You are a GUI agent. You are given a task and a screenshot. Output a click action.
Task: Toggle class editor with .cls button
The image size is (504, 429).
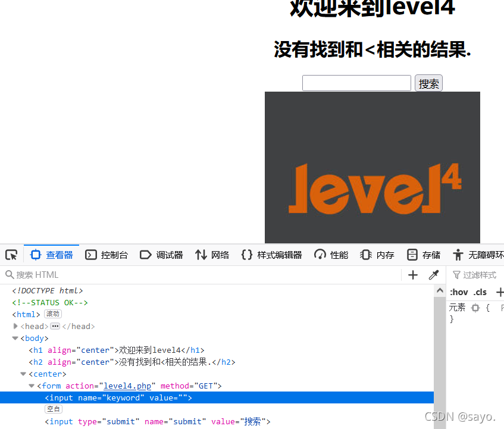point(480,292)
